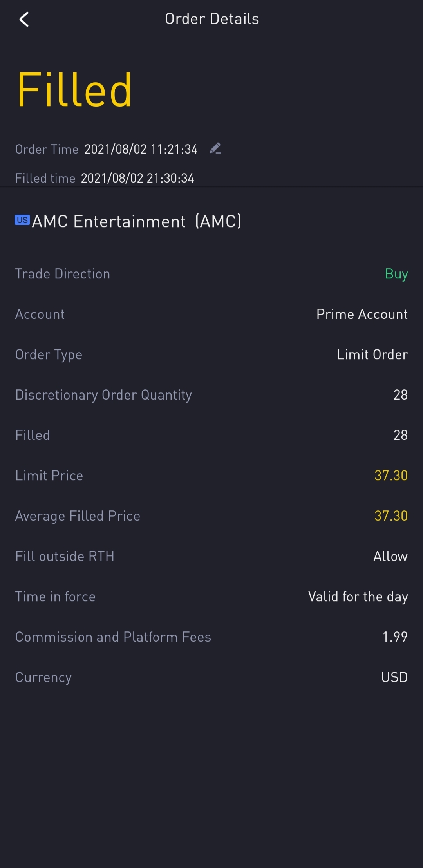Tap Allow next to Fill outside RTH
The image size is (423, 868).
[390, 556]
